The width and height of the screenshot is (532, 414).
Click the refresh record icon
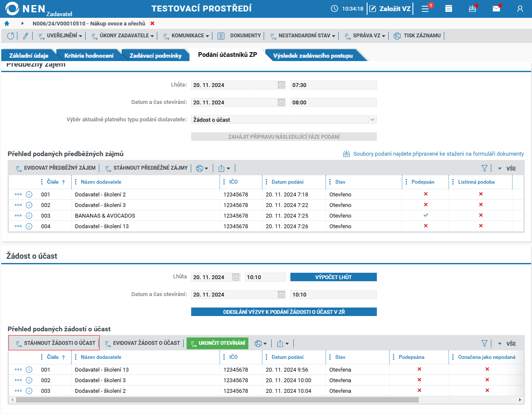point(11,36)
